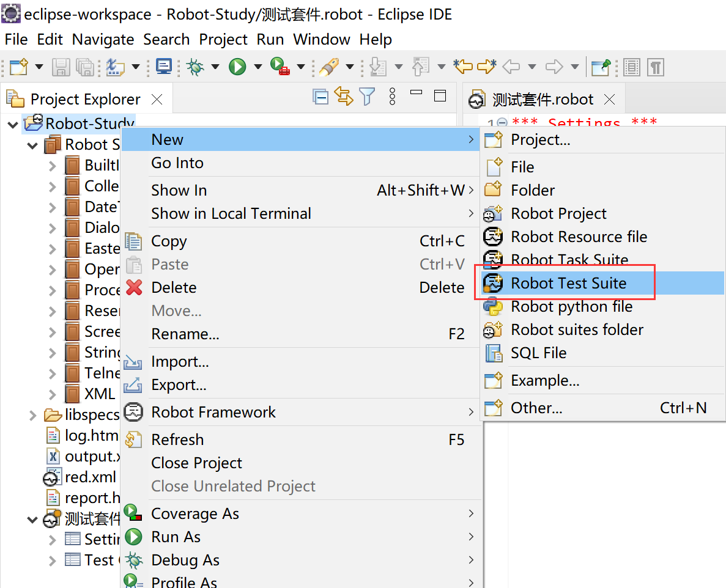Click the Save toolbar icon
The height and width of the screenshot is (588, 726).
[61, 67]
